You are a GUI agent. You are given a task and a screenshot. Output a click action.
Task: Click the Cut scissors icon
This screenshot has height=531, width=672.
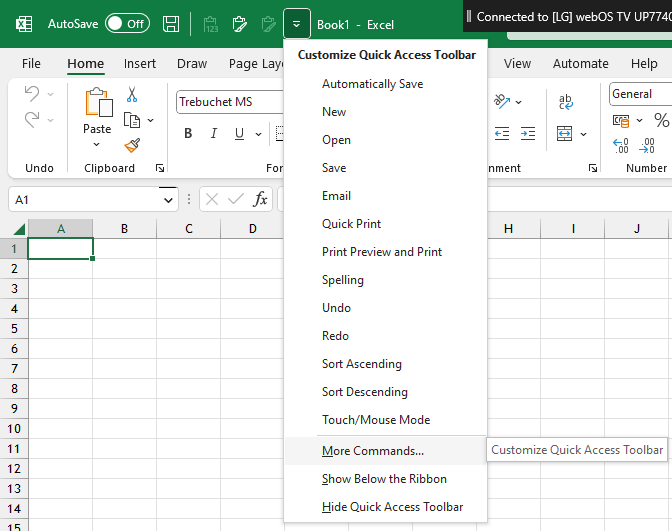click(x=132, y=94)
